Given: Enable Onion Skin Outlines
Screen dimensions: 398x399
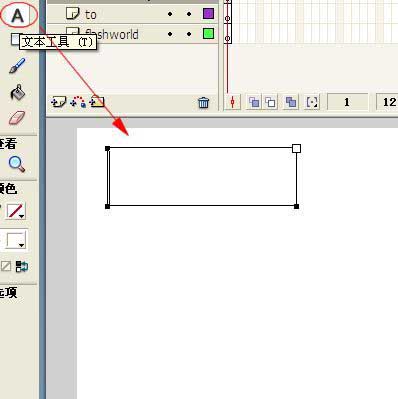Looking at the screenshot, I should pos(270,102).
